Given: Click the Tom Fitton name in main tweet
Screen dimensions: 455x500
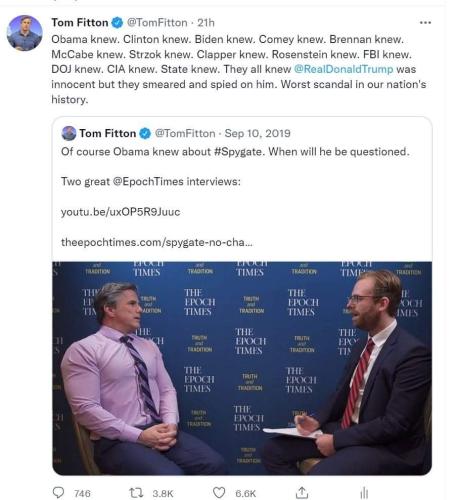Looking at the screenshot, I should (x=80, y=23).
